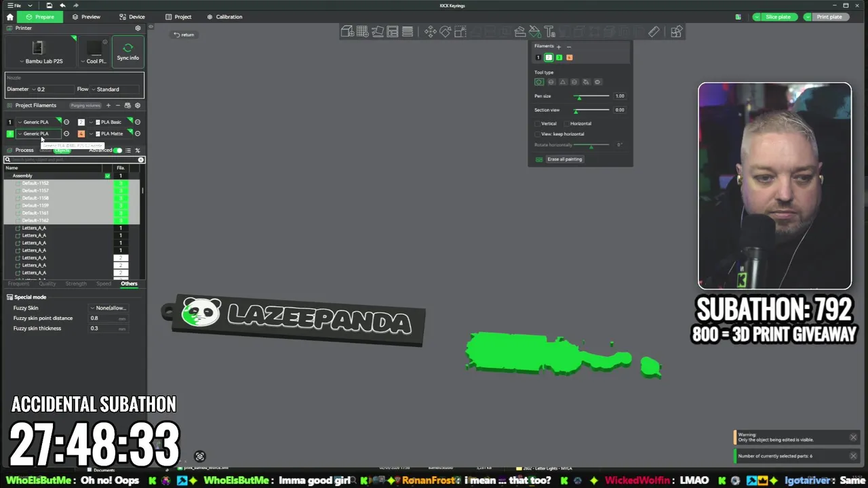
Task: Select the Text shape tool icon
Action: (x=549, y=32)
